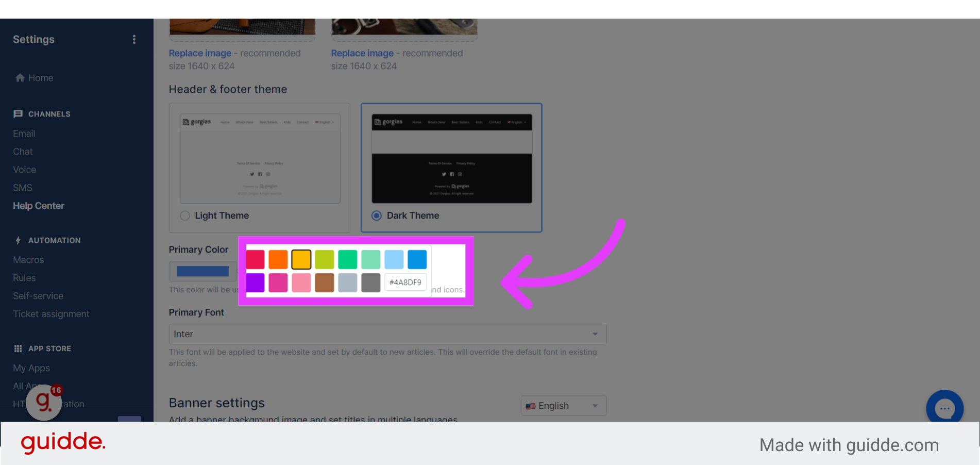
Task: Click the hex color input #4A8DF9
Action: (405, 283)
